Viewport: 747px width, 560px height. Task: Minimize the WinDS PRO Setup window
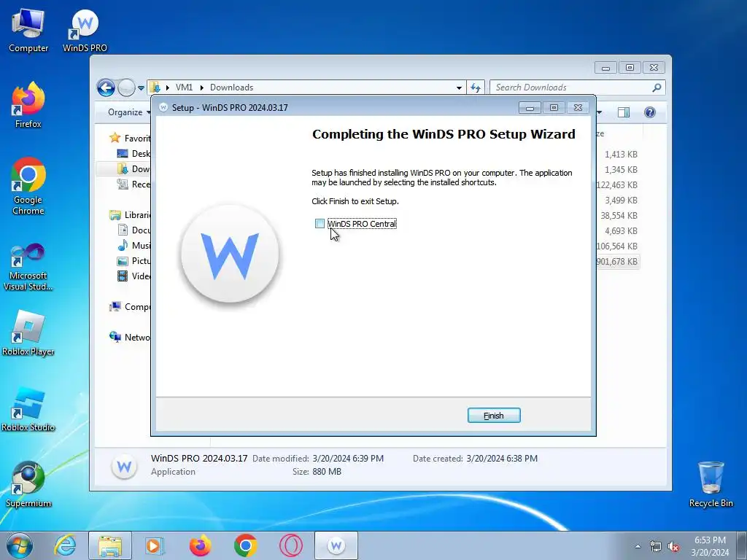click(x=530, y=108)
